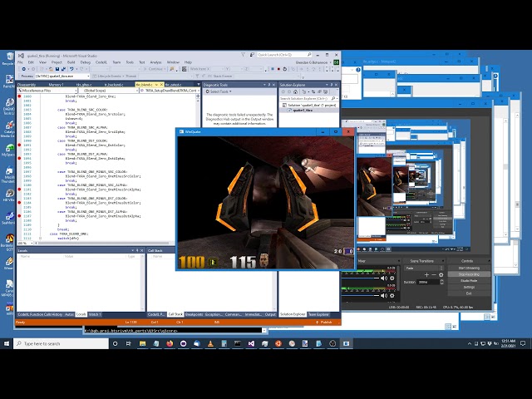This screenshot has width=532, height=399.
Task: Click the feedback icon beside Quick Launch
Action: [x=252, y=55]
